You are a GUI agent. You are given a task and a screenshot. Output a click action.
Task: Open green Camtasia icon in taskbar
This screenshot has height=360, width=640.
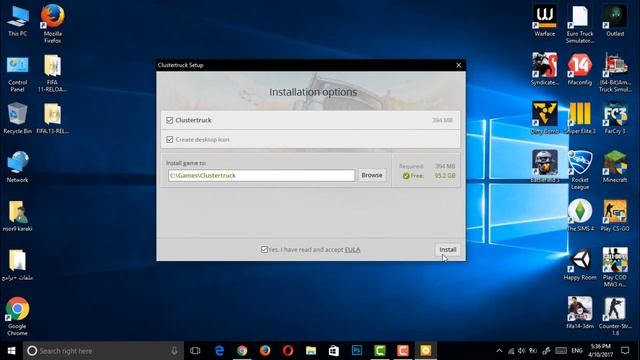pos(380,351)
